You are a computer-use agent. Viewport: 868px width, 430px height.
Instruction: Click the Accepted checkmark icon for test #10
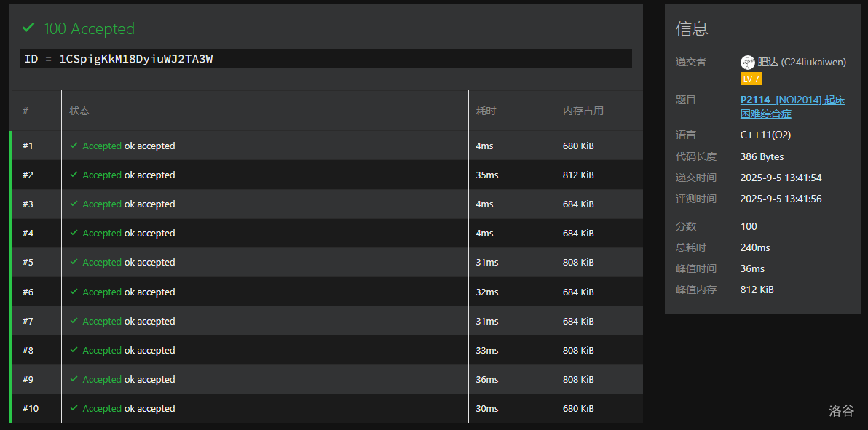(74, 408)
